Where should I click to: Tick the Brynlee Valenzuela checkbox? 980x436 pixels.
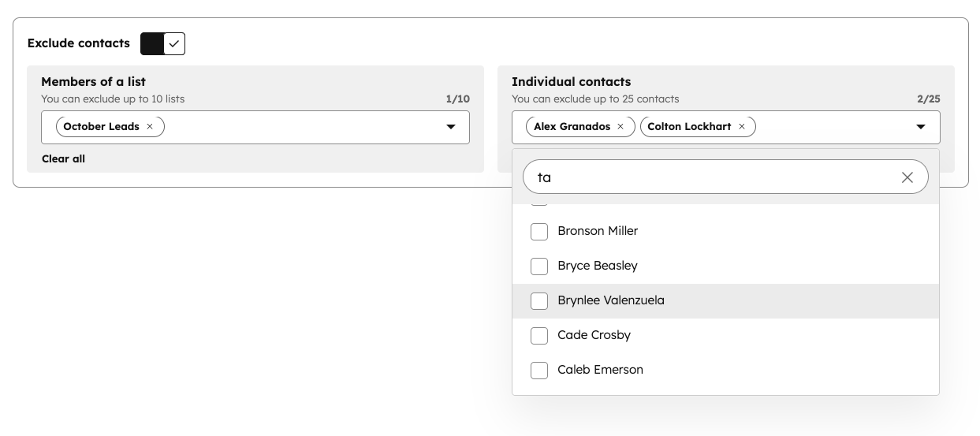click(x=539, y=300)
